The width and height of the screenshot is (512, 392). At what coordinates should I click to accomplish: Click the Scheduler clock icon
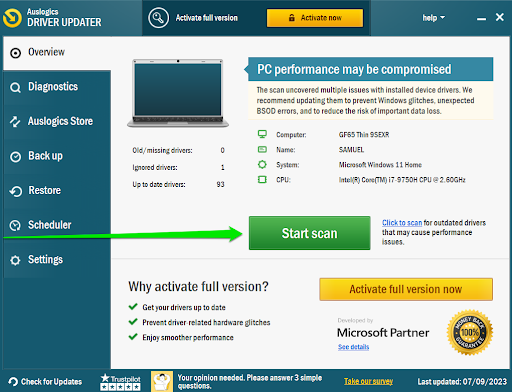coord(15,226)
